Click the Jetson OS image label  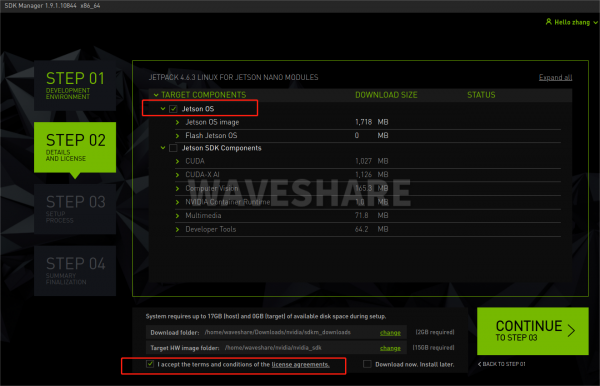point(212,122)
